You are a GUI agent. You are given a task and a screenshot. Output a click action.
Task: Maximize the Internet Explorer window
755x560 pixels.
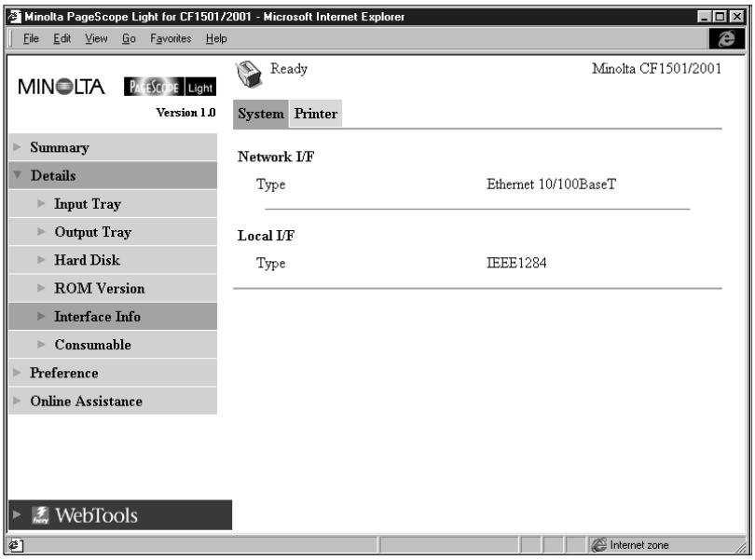(720, 17)
